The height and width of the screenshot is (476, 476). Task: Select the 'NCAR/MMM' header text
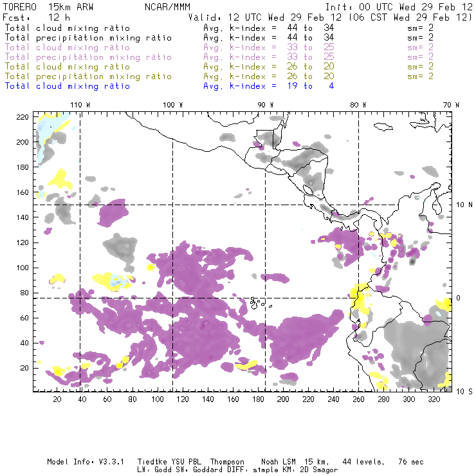click(x=167, y=7)
